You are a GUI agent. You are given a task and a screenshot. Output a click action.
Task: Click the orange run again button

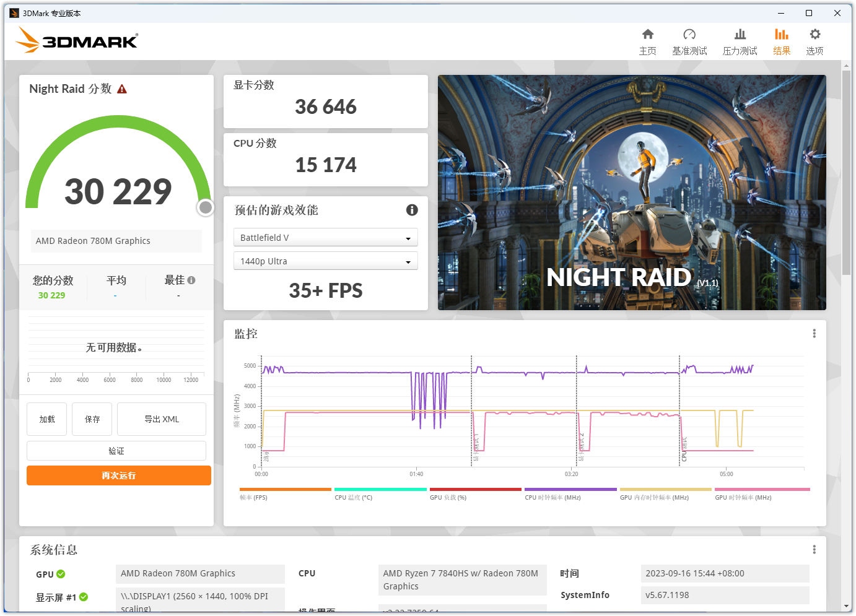[x=119, y=475]
